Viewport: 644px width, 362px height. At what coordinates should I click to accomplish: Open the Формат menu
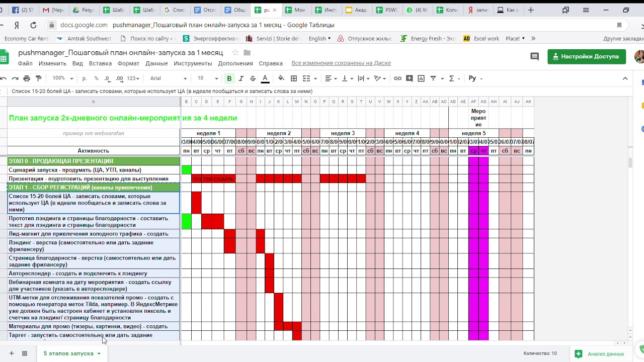(128, 63)
